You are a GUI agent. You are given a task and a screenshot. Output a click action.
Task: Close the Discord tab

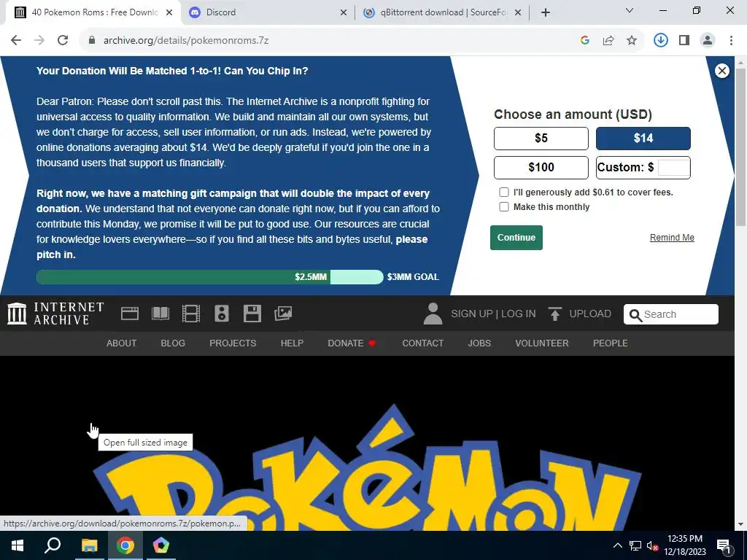click(344, 13)
